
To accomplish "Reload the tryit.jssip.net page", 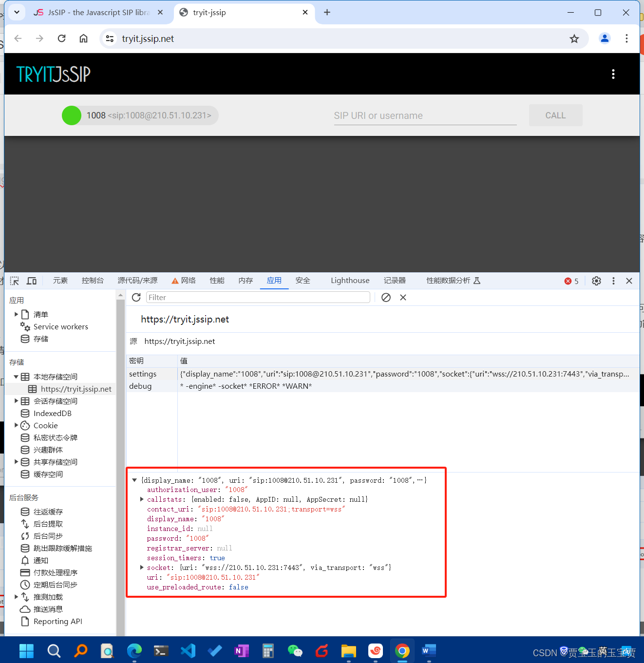I will [61, 38].
